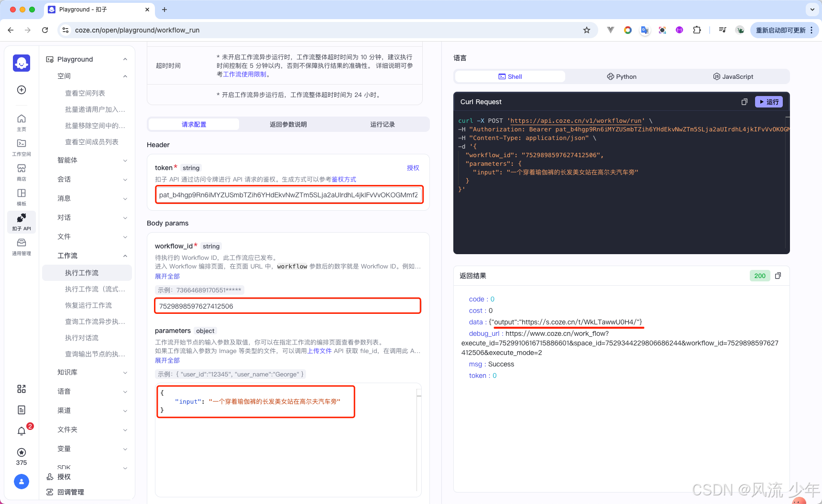
Task: Expand the 渠道 section
Action: (x=125, y=410)
